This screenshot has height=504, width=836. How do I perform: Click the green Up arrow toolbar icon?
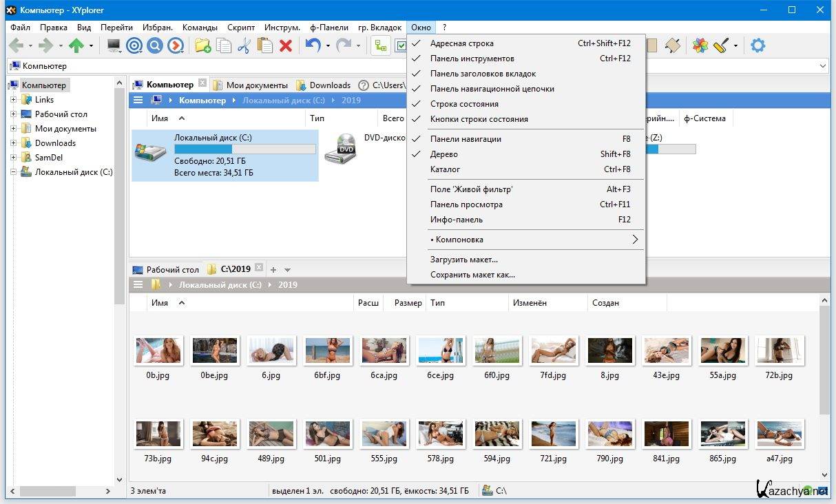[76, 46]
